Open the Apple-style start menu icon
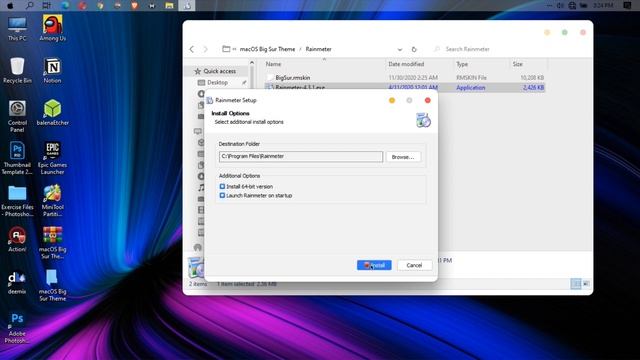Viewport: 640px width, 360px height. [11, 5]
